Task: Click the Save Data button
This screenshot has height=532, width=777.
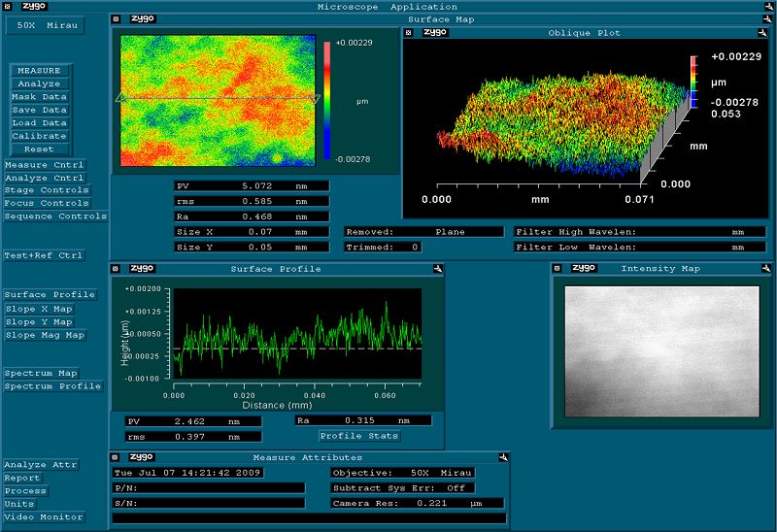Action: click(39, 110)
